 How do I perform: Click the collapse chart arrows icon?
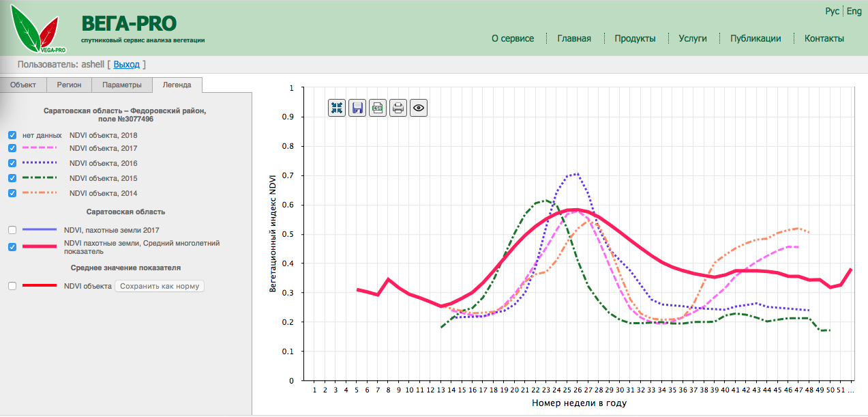337,107
